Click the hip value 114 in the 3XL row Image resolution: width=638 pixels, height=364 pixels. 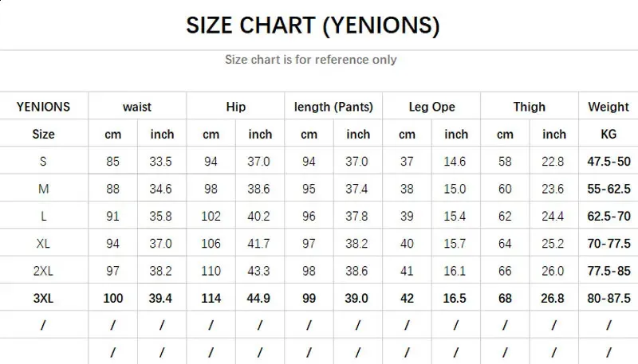[x=211, y=298]
